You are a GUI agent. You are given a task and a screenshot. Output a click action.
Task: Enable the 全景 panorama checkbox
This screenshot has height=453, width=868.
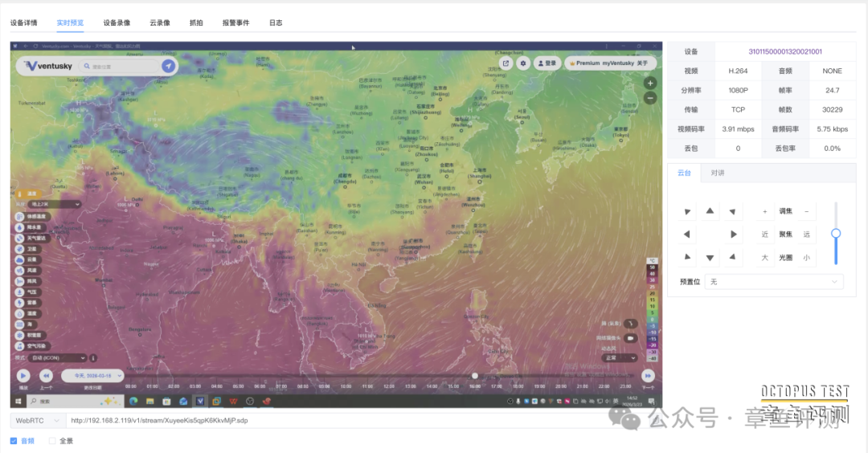pos(52,441)
